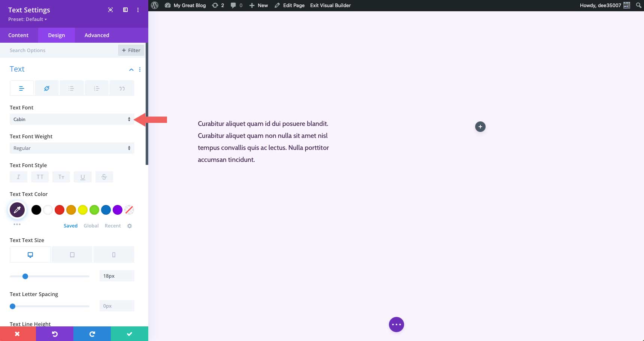Open the Text Font Weight dropdown
Image resolution: width=644 pixels, height=341 pixels.
click(x=72, y=148)
